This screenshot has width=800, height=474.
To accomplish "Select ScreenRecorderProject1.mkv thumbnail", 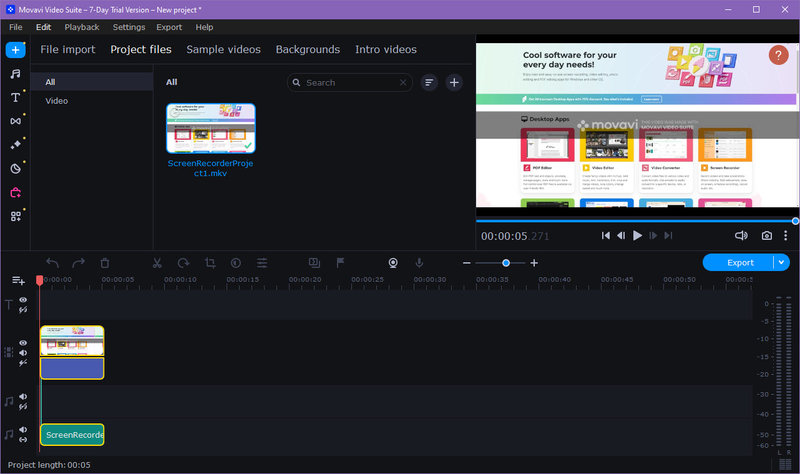I will (x=211, y=128).
